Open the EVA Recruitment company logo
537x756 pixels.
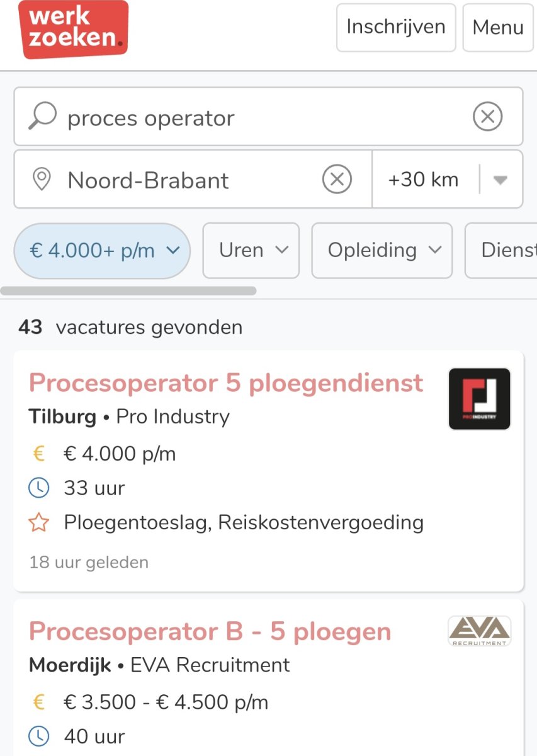(x=479, y=631)
